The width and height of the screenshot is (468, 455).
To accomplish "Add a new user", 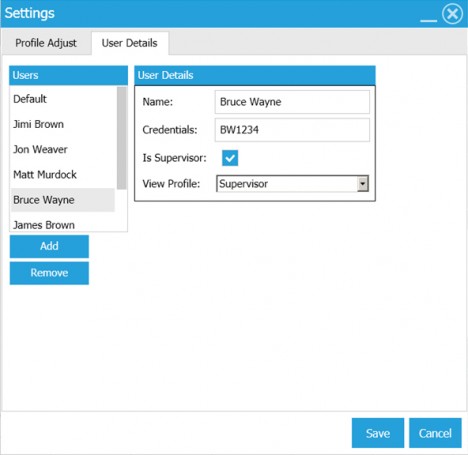I will [49, 246].
